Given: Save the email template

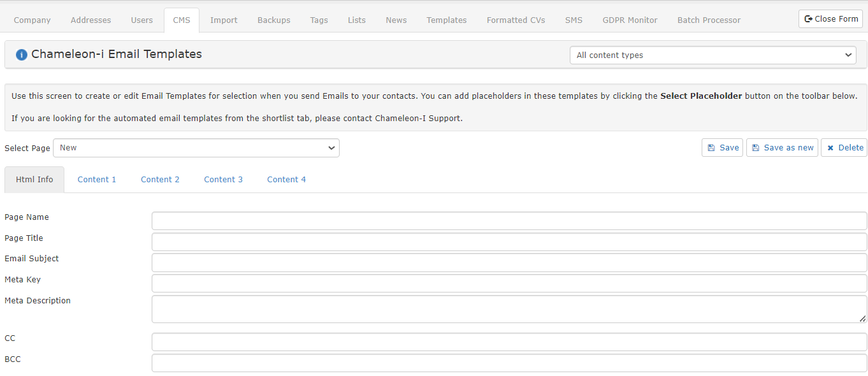Looking at the screenshot, I should tap(722, 148).
